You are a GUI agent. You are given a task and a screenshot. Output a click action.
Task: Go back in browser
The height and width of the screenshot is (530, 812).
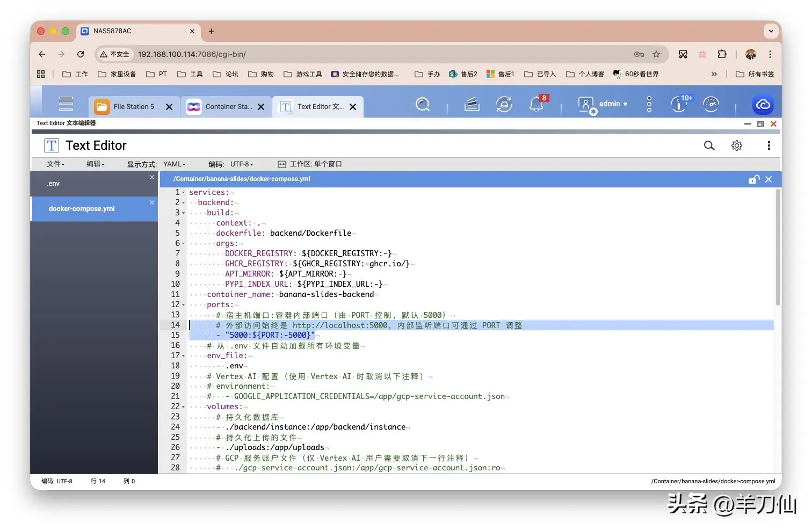(x=42, y=54)
